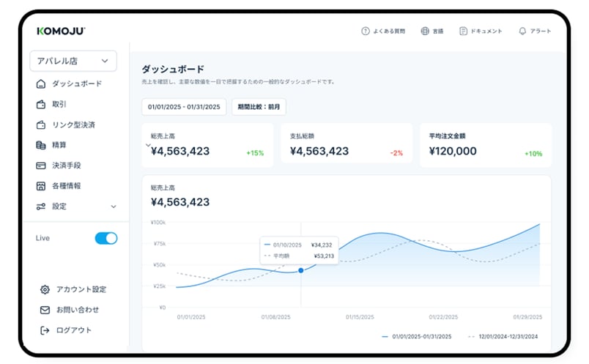Open the 期間比較：前月 comparison selector

(x=259, y=107)
